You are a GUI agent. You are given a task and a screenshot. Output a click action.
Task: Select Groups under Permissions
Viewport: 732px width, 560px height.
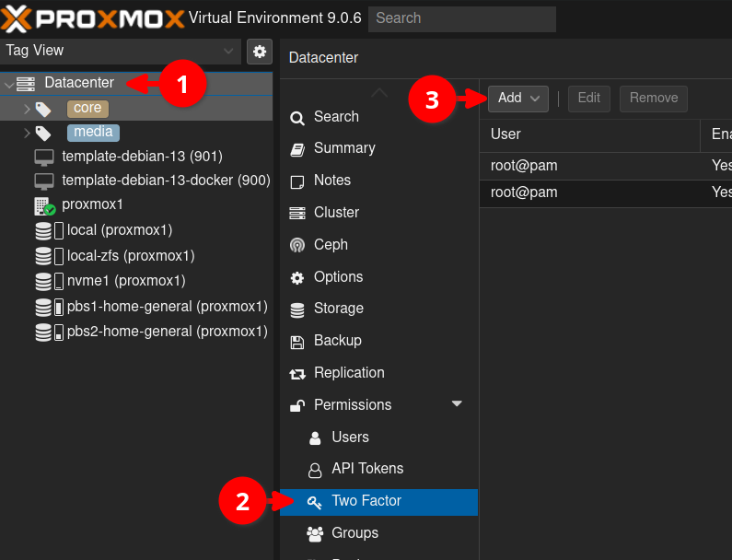click(x=378, y=533)
